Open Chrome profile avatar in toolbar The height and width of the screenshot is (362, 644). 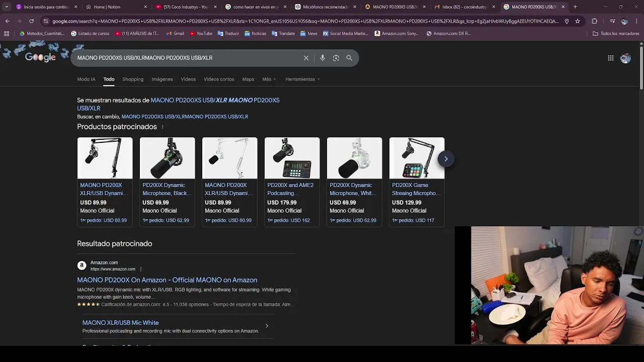(624, 21)
